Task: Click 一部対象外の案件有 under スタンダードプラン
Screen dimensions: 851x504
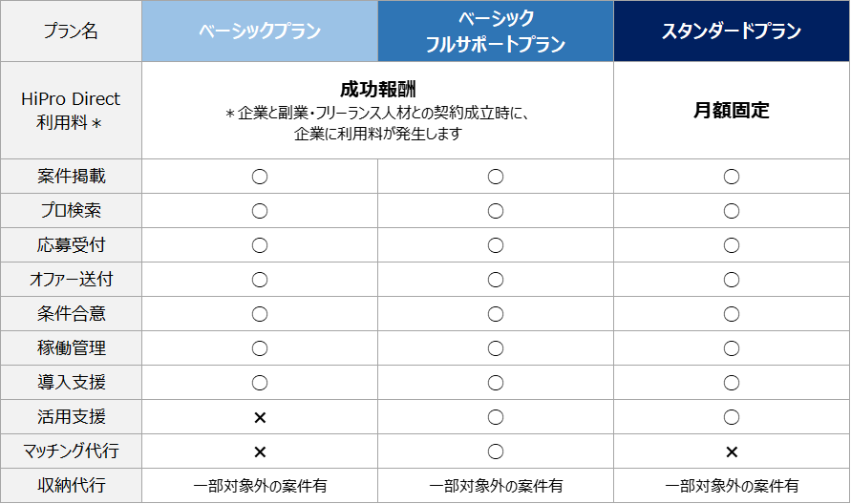Action: 732,486
